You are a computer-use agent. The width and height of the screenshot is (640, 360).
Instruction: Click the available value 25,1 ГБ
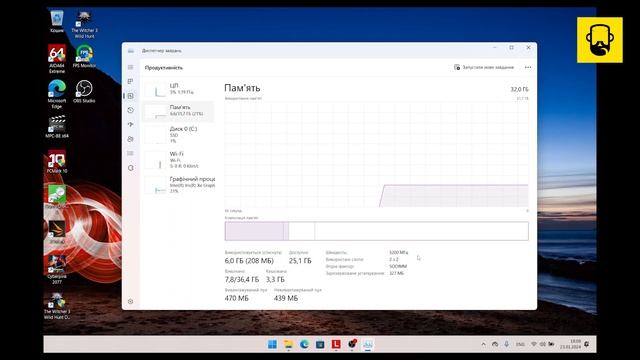tap(300, 261)
